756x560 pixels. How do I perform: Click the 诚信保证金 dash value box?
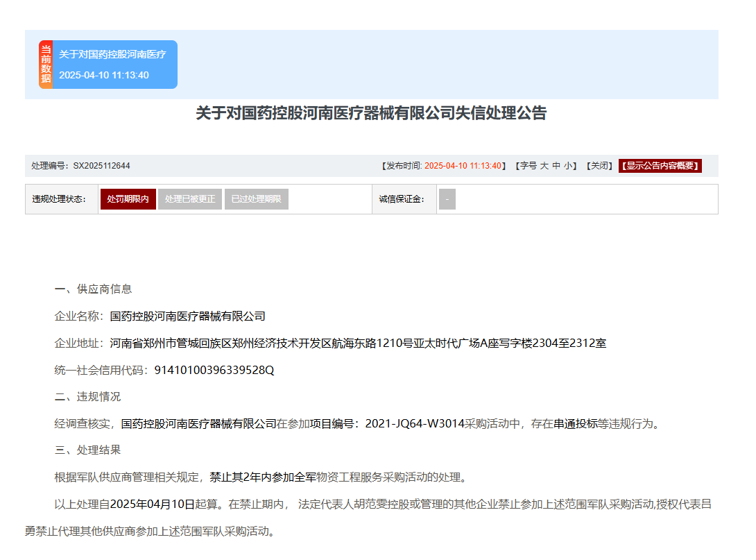(x=447, y=199)
